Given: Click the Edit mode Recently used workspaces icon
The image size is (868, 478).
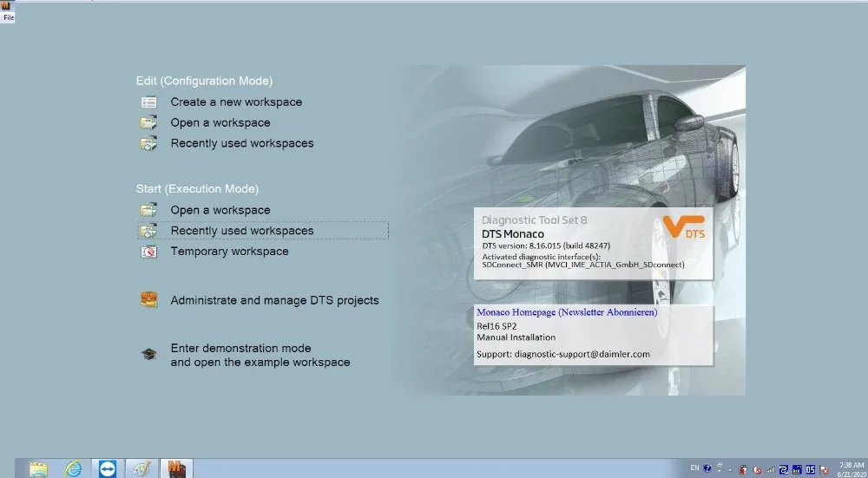Looking at the screenshot, I should click(149, 144).
